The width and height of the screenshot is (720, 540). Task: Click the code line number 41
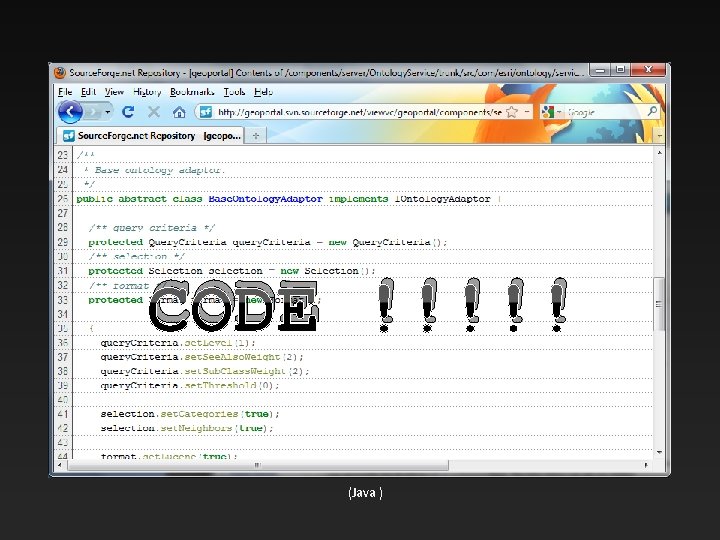click(x=62, y=414)
